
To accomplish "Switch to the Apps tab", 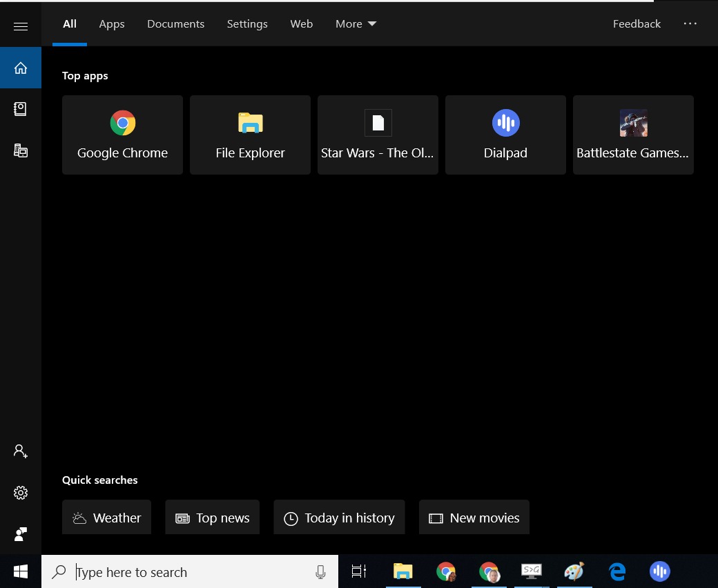I will click(112, 24).
